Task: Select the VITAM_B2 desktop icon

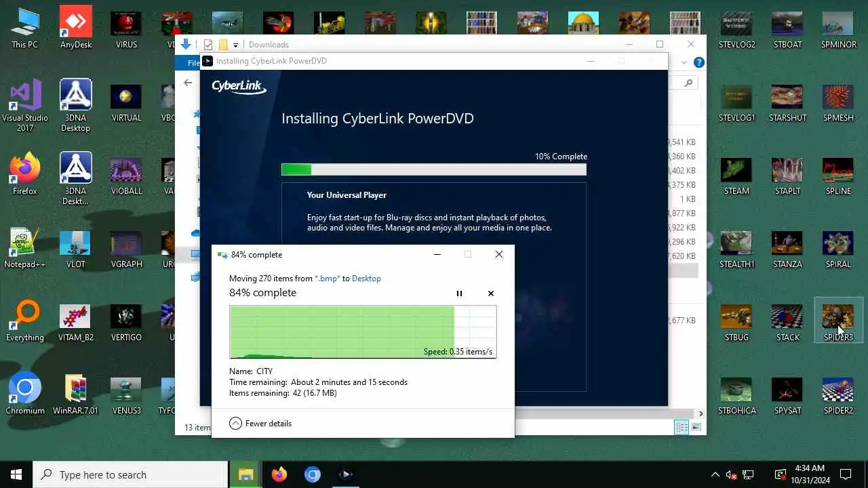Action: tap(75, 321)
